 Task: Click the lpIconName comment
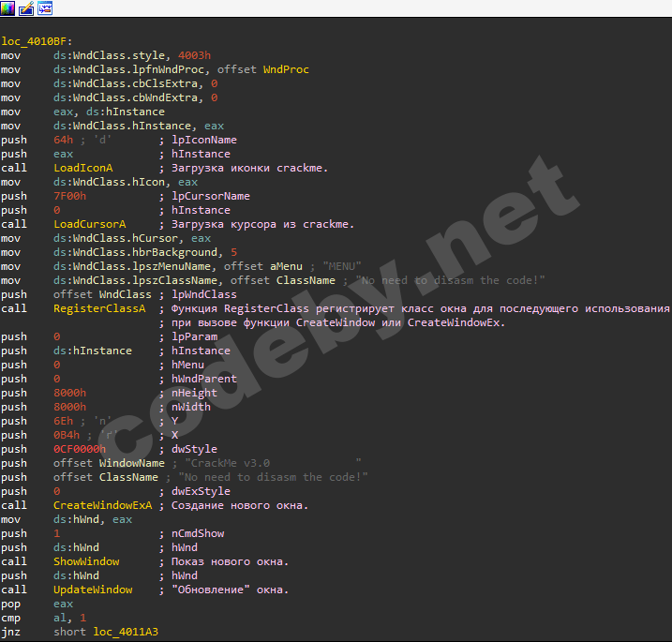204,141
